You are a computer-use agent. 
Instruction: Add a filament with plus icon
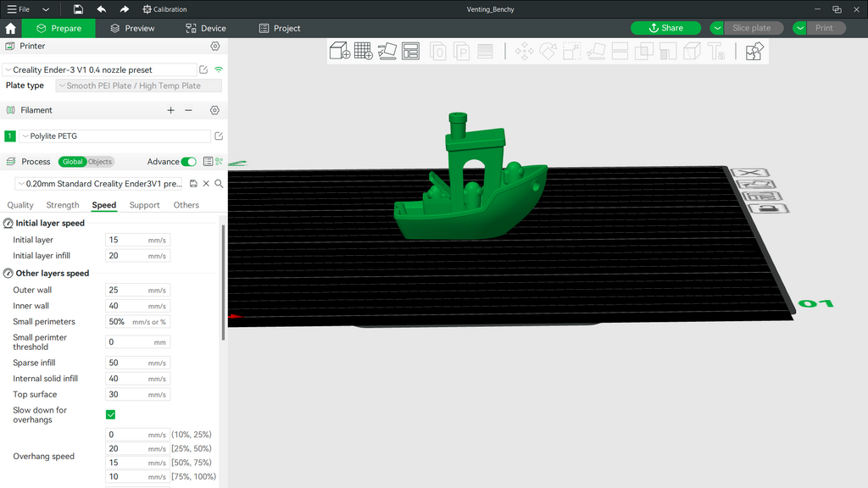click(170, 110)
